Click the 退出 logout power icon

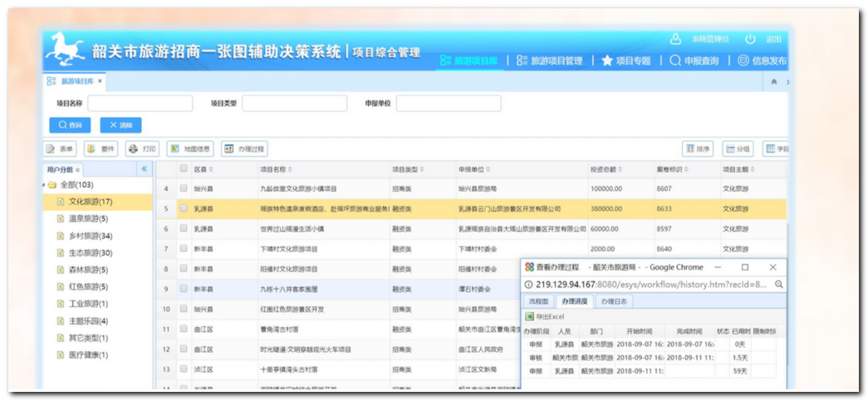[x=750, y=39]
